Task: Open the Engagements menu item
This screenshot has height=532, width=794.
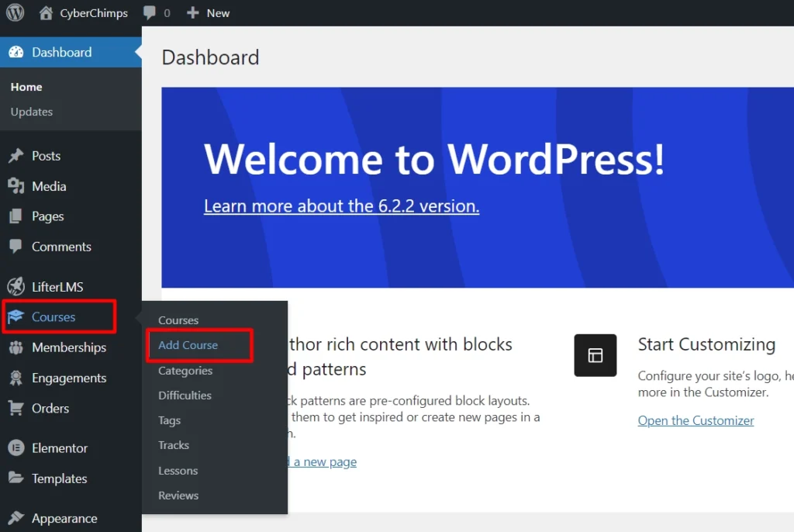Action: [x=68, y=378]
